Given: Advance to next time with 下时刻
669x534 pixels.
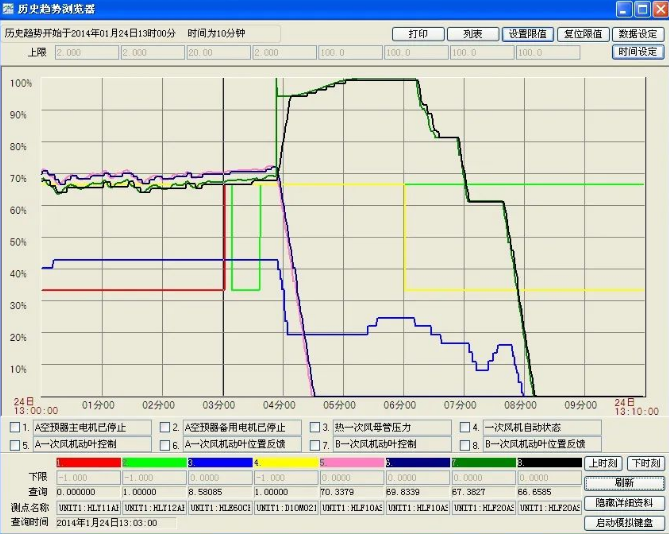Looking at the screenshot, I should click(645, 464).
